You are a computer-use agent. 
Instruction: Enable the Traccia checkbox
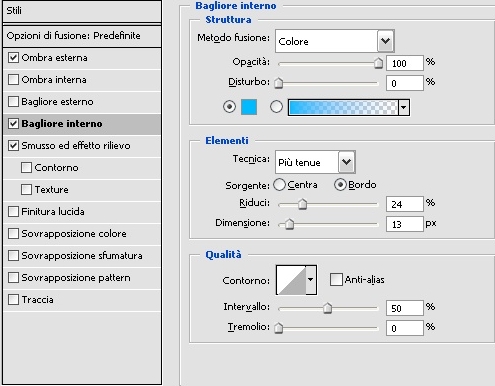point(13,300)
